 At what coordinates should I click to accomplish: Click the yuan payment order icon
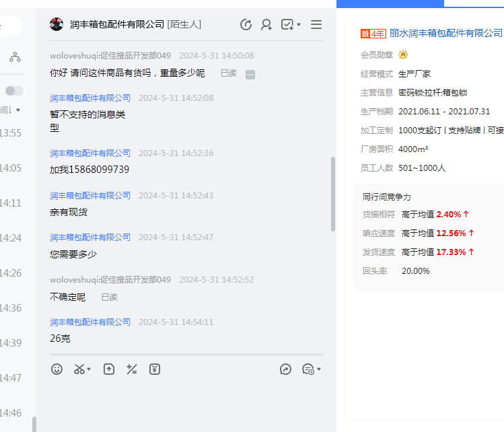tap(155, 369)
